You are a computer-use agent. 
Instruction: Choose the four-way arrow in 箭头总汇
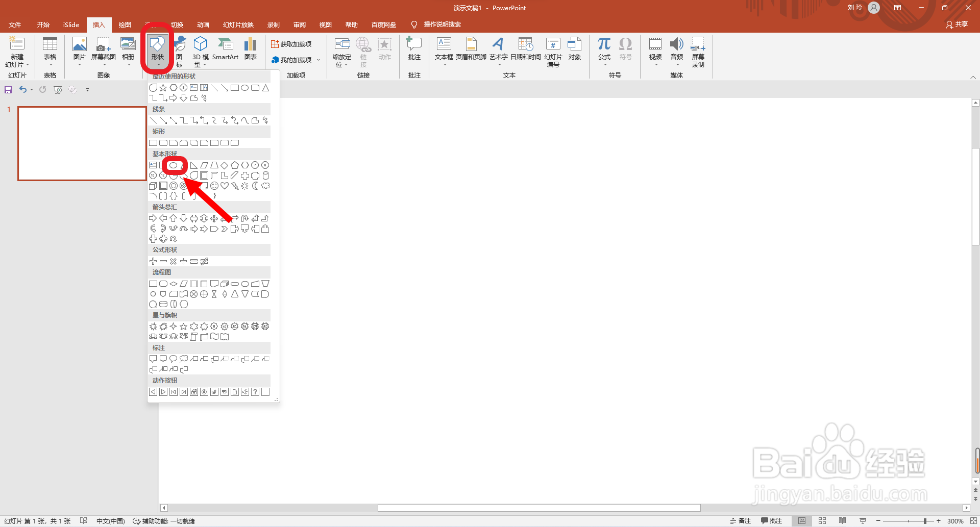pyautogui.click(x=214, y=218)
